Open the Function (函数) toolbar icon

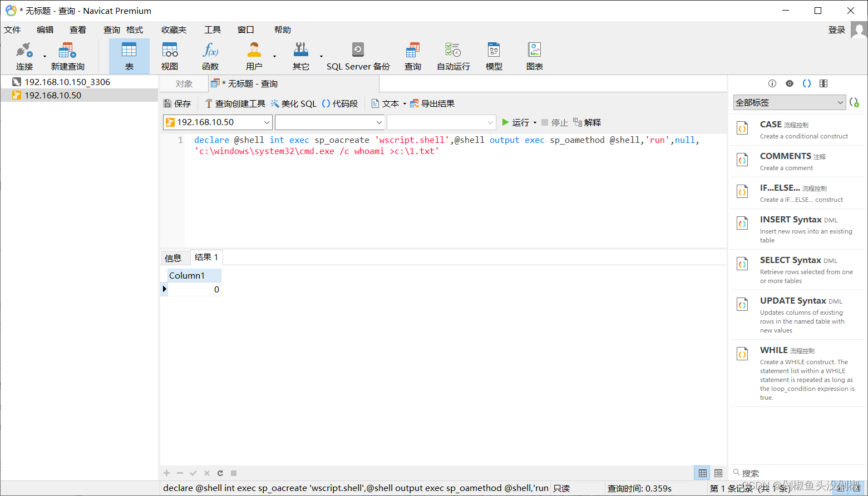click(x=210, y=56)
